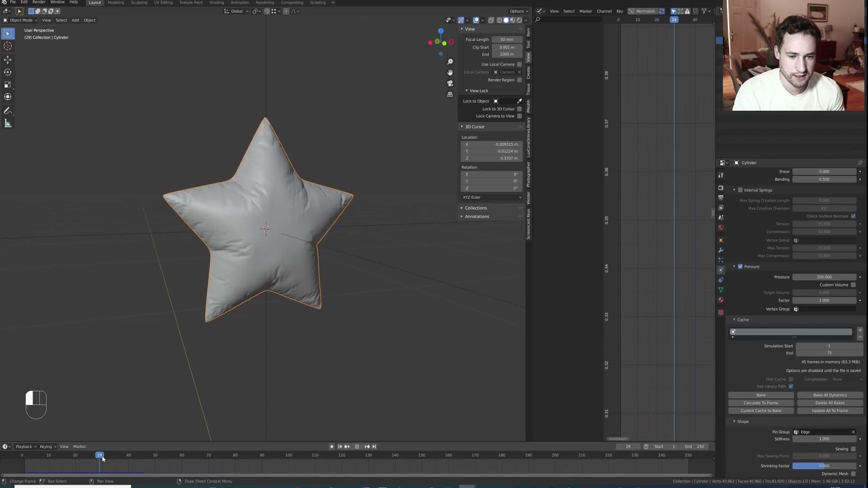Viewport: 868px width, 488px height.
Task: Switch to the UV Editing workspace tab
Action: coord(163,3)
